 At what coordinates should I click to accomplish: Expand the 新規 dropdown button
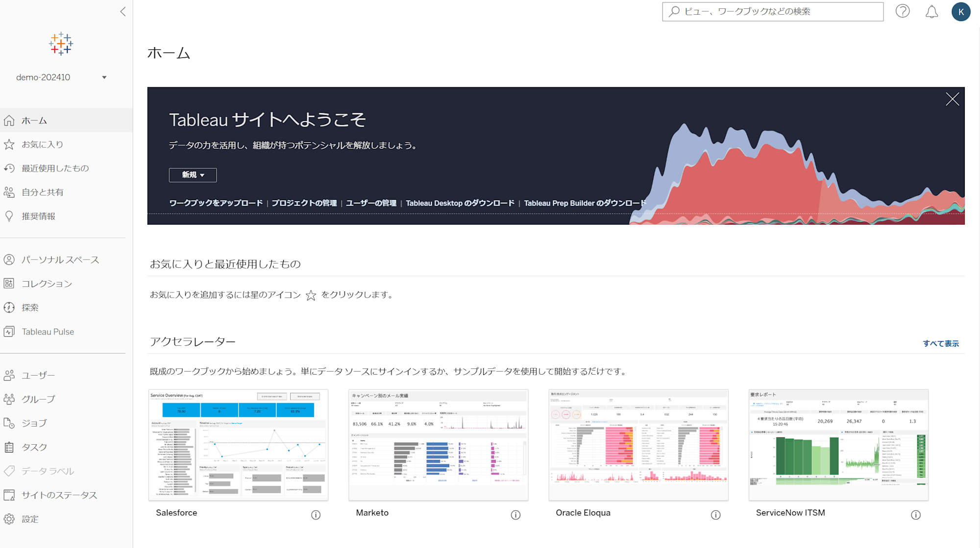point(193,175)
